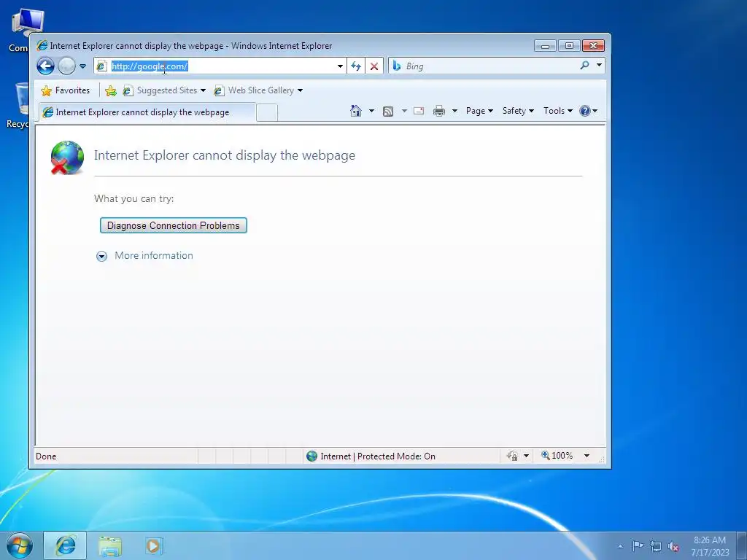
Task: Click the muted volume speaker tray icon
Action: [673, 546]
